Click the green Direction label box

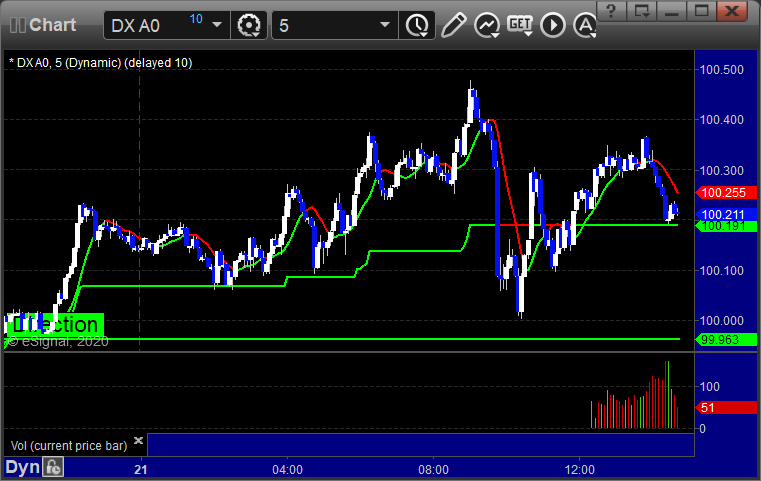55,324
